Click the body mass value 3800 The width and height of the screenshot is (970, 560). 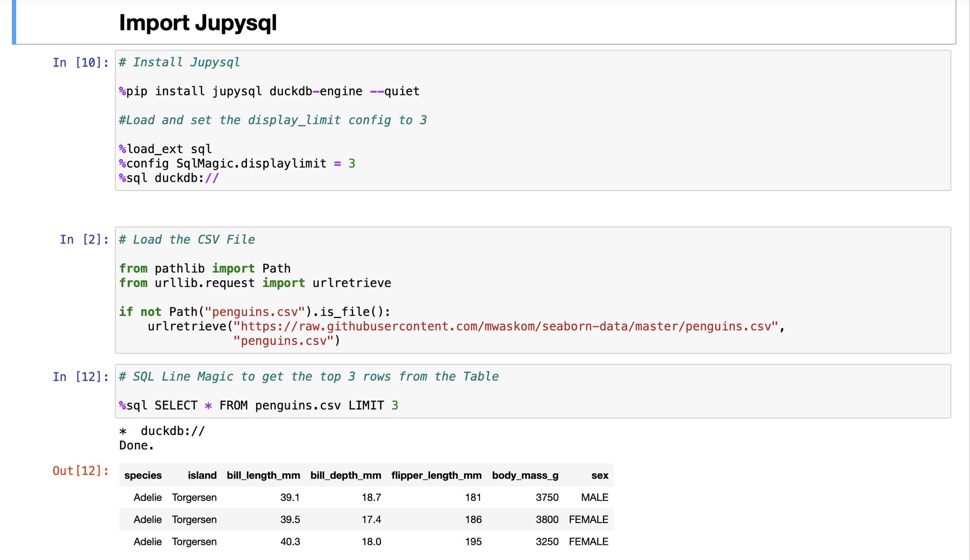(547, 520)
